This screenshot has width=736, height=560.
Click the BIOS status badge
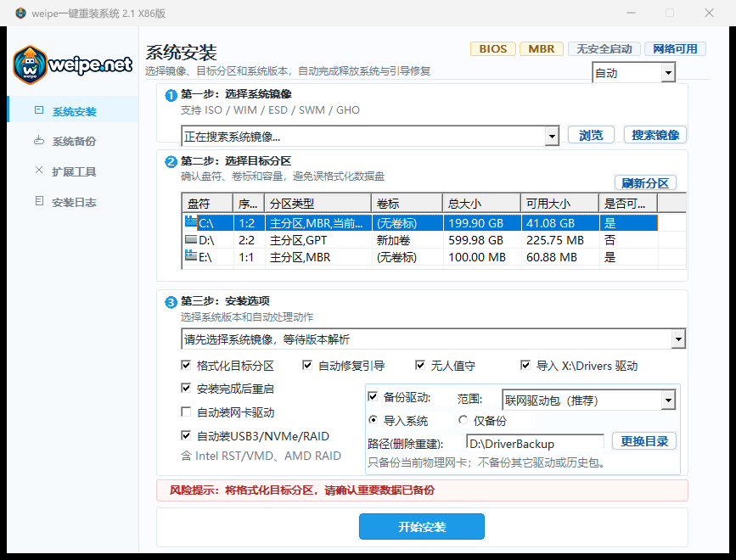coord(493,48)
